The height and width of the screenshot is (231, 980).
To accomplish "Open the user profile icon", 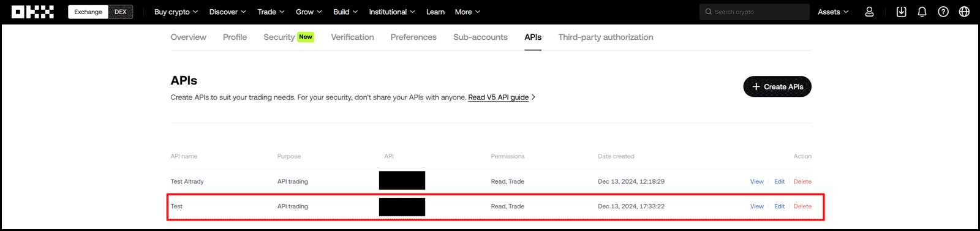I will pos(869,12).
